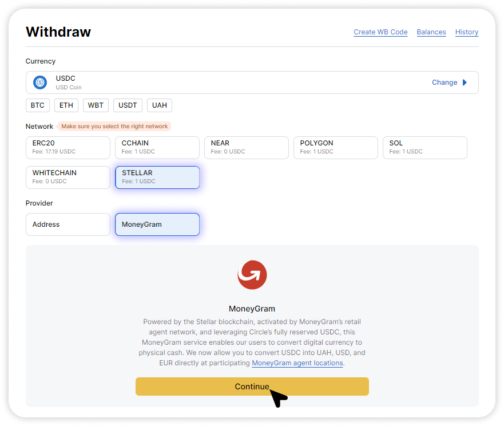
Task: Select USDT quick currency chip
Action: point(128,105)
